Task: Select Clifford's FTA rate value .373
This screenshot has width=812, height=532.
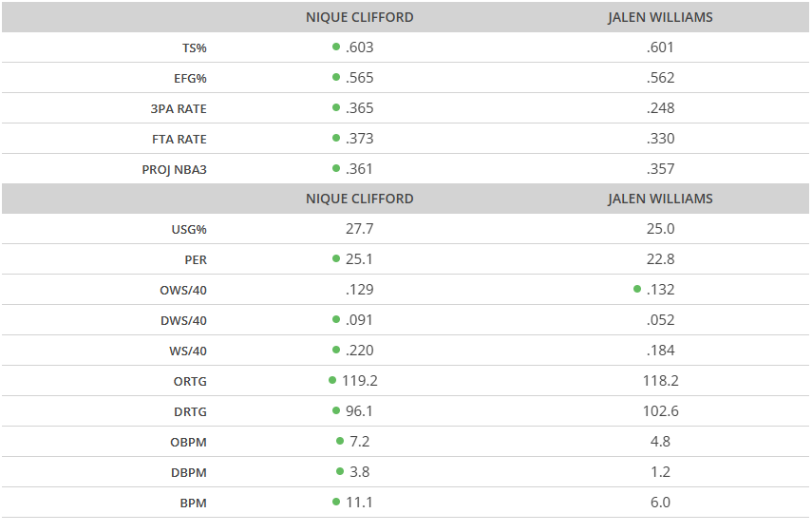Action: (359, 139)
